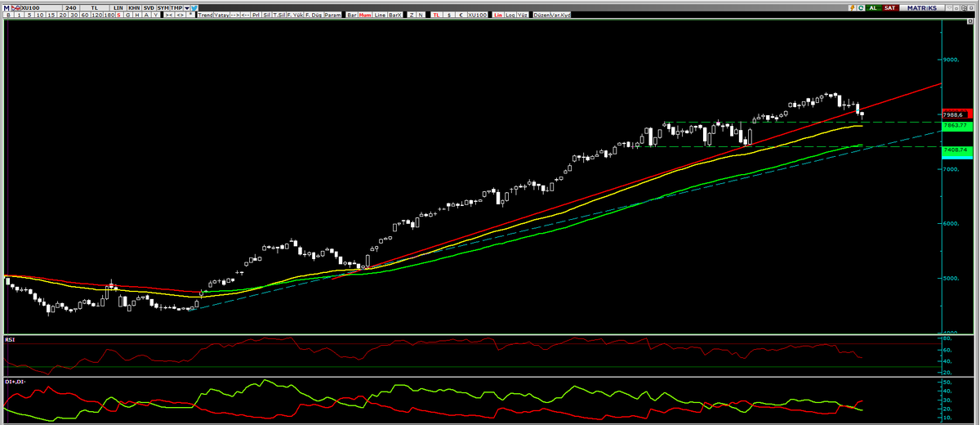The width and height of the screenshot is (980, 425).
Task: Click the Twitter bird icon
Action: 194,7
